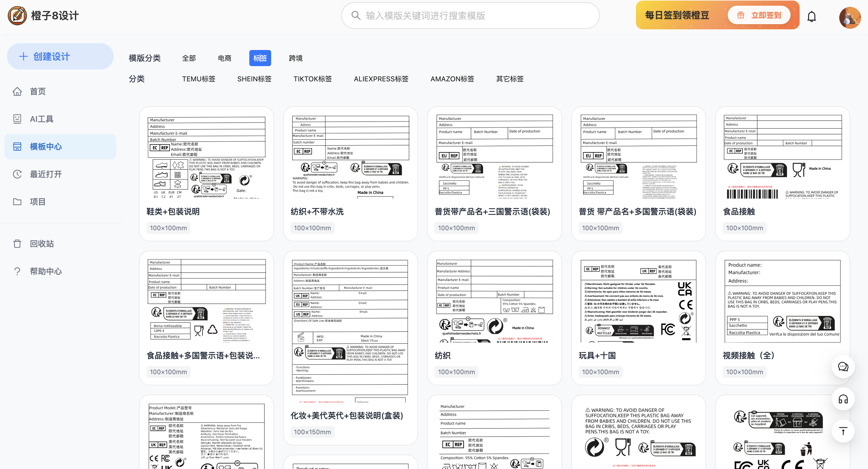
Task: Go to AI工具 in sidebar
Action: point(41,119)
